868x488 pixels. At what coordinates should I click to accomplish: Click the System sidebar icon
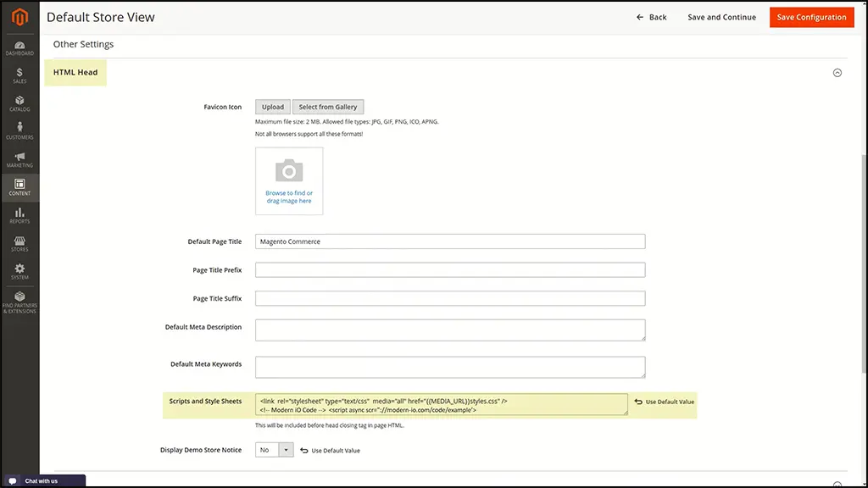19,271
